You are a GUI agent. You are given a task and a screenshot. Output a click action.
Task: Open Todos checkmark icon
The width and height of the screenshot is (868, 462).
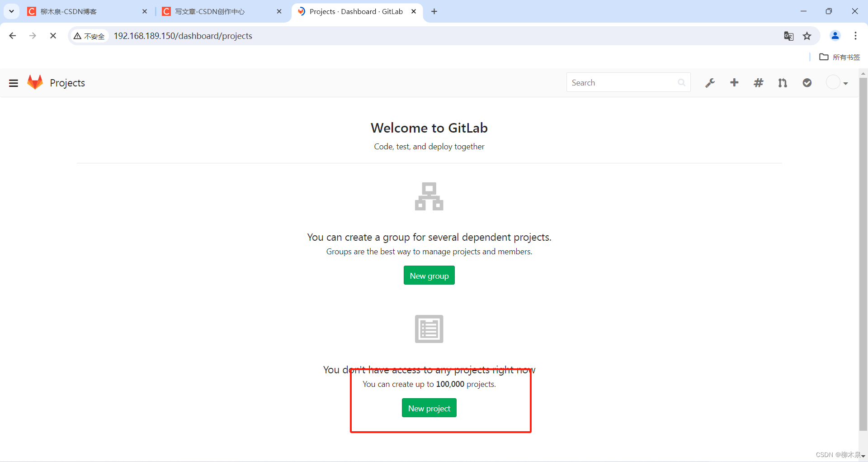point(807,83)
